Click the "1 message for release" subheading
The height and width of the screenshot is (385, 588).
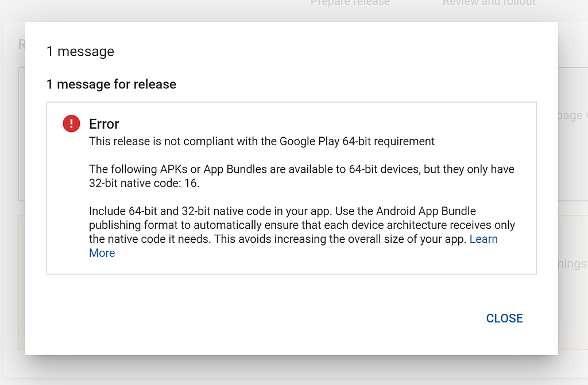111,84
